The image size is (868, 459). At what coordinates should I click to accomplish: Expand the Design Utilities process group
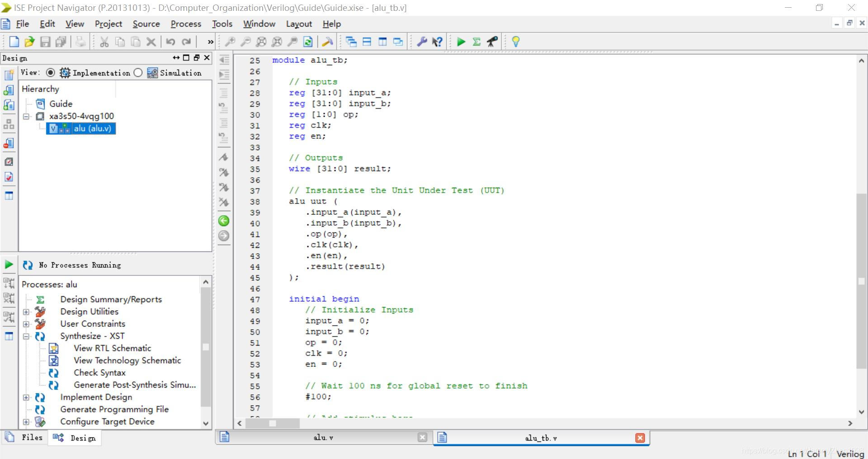click(26, 312)
